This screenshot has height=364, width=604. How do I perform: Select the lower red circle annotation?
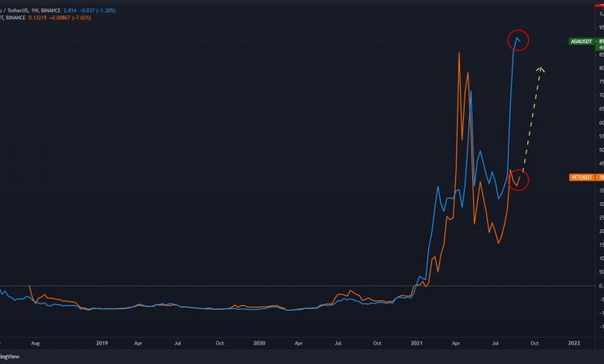pos(518,180)
